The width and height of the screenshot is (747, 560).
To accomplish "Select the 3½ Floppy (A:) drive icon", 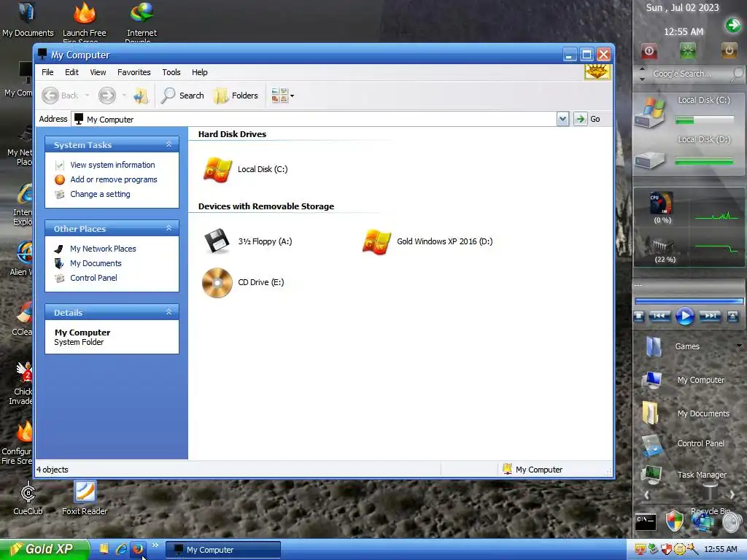I will (x=217, y=241).
